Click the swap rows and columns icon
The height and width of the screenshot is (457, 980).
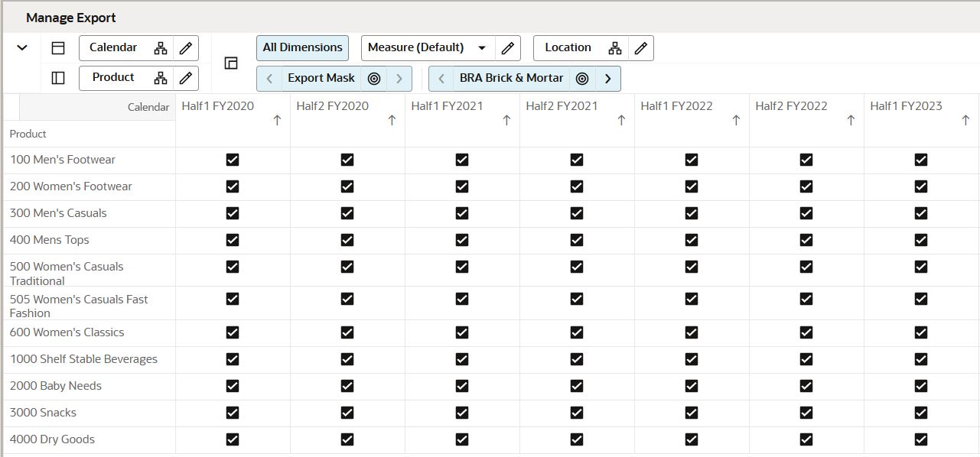[231, 63]
